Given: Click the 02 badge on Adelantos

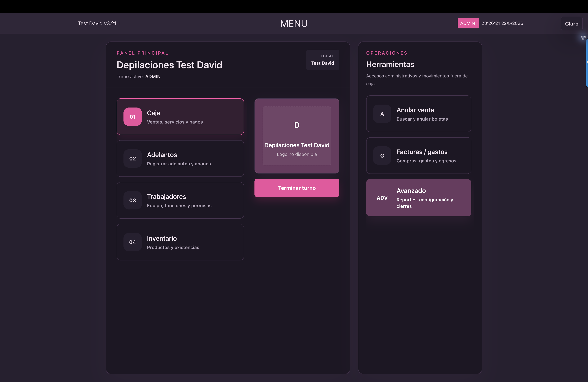Looking at the screenshot, I should (132, 159).
